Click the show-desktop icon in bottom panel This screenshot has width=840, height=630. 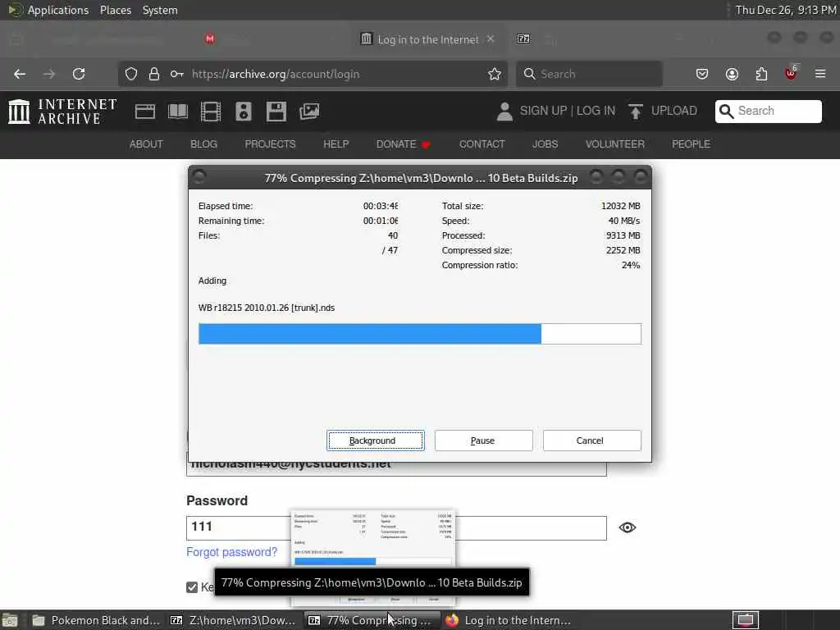10,620
